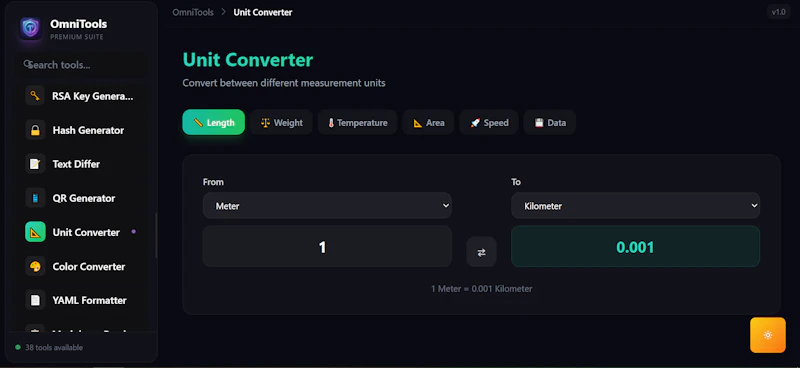Click the Unit Converter ruler icon in sidebar
Image resolution: width=800 pixels, height=368 pixels.
(35, 232)
